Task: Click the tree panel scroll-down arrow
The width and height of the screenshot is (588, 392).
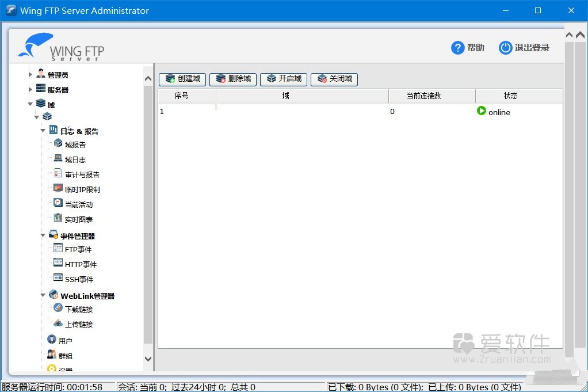Action: (148, 359)
